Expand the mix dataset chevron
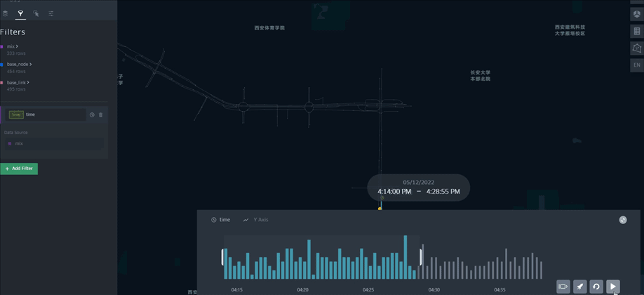This screenshot has height=295, width=644. point(17,46)
